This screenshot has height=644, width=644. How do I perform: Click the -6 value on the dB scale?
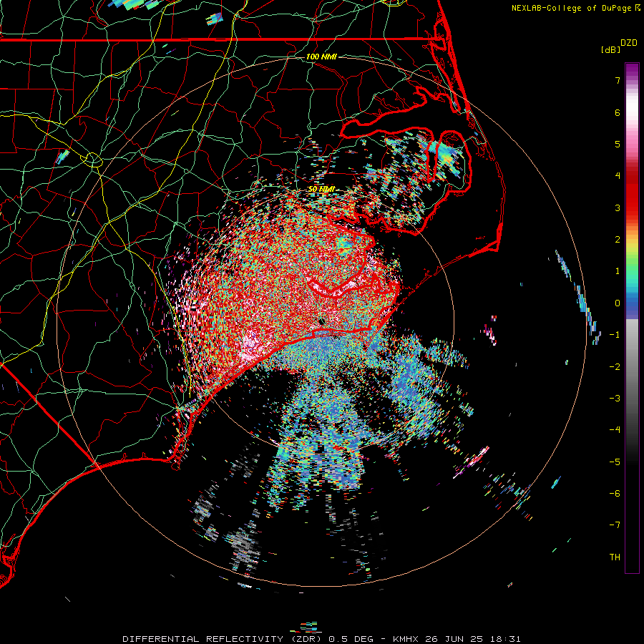tap(615, 494)
